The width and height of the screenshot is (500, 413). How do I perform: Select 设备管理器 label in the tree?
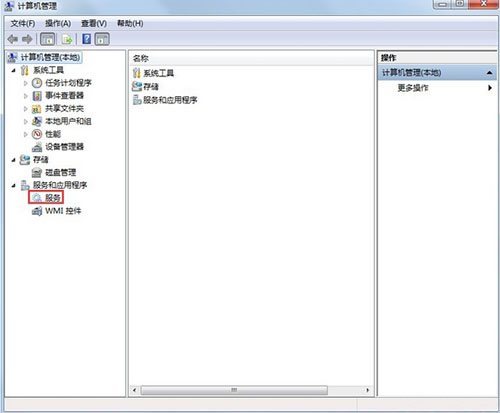pos(64,147)
